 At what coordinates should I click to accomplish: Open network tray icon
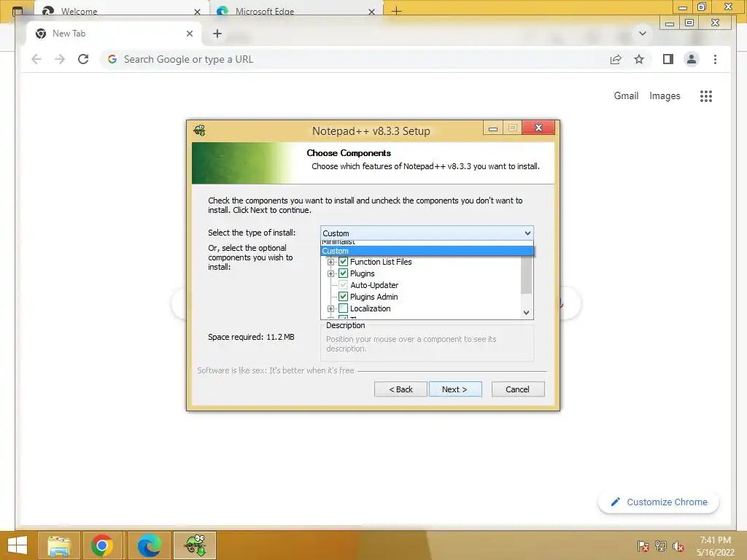click(x=661, y=546)
